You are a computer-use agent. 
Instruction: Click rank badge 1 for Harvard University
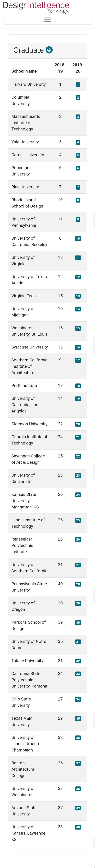78,85
